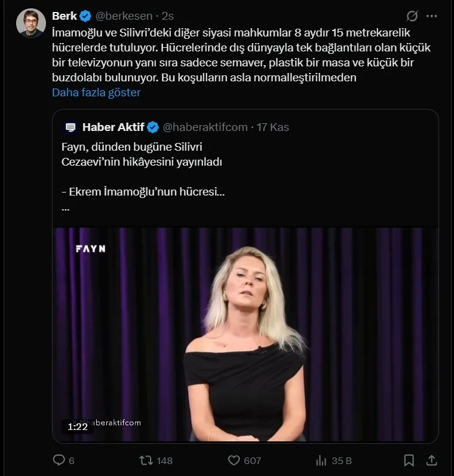
Task: Open the @haberaktifcom handle
Action: [x=205, y=127]
